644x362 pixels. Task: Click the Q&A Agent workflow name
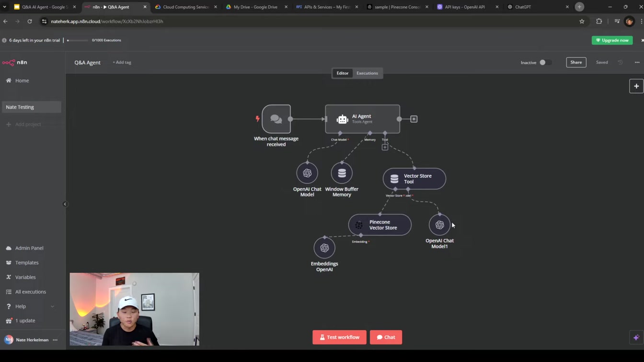click(x=87, y=62)
